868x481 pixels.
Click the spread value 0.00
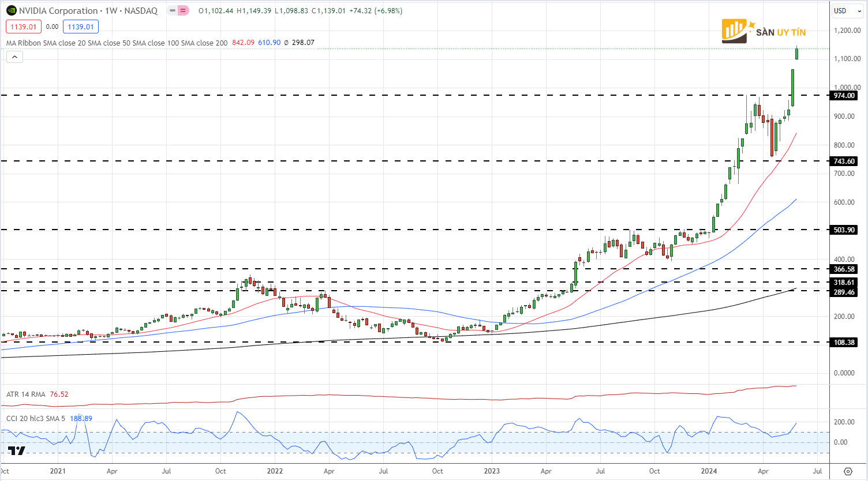point(52,27)
